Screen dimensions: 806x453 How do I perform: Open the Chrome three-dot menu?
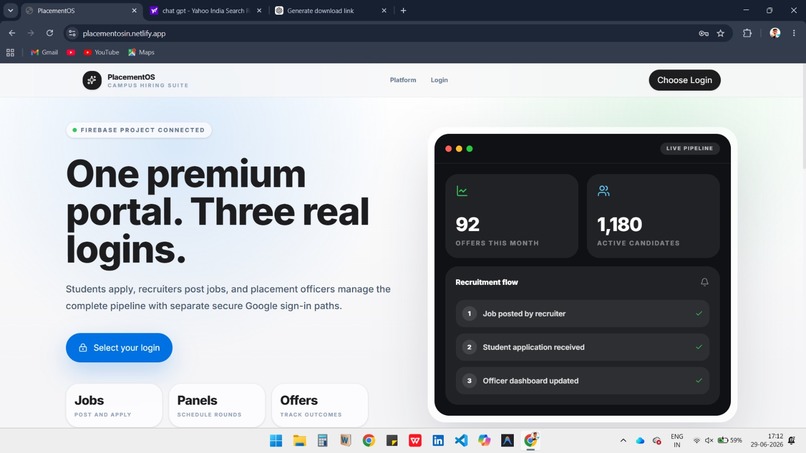(794, 33)
